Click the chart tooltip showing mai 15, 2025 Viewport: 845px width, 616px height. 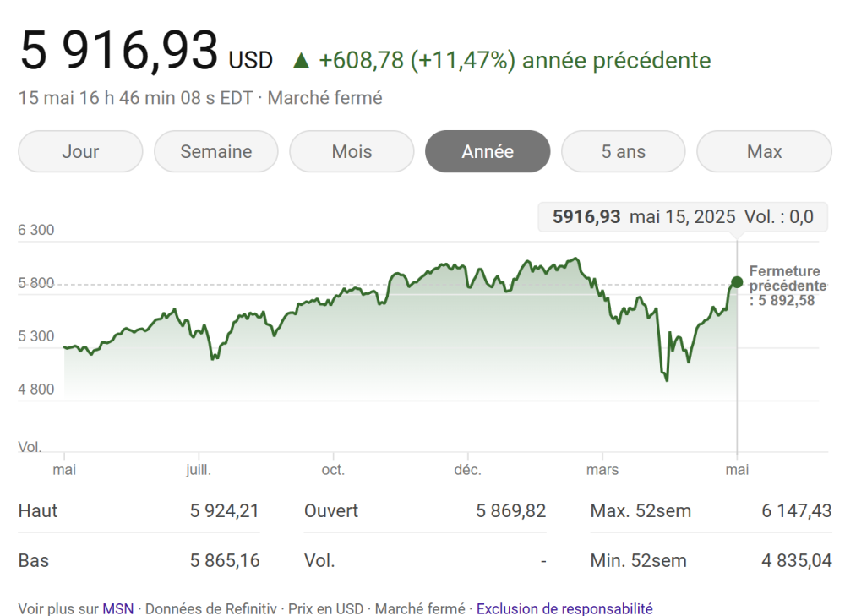[683, 217]
